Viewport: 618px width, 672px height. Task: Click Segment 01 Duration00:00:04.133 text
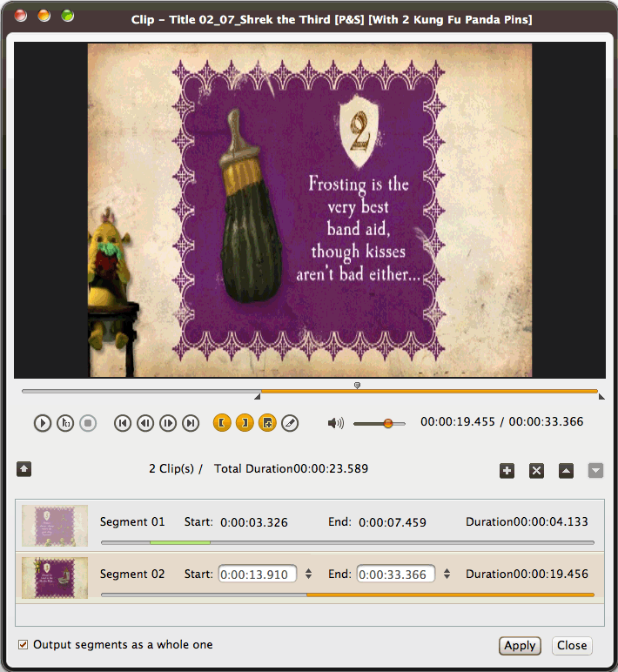click(527, 521)
